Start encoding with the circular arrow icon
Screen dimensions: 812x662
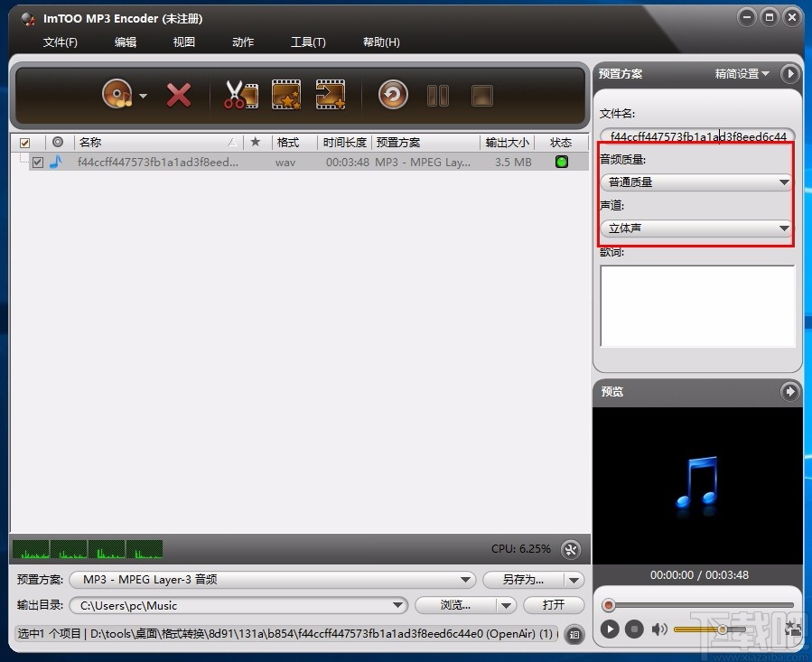tap(392, 94)
